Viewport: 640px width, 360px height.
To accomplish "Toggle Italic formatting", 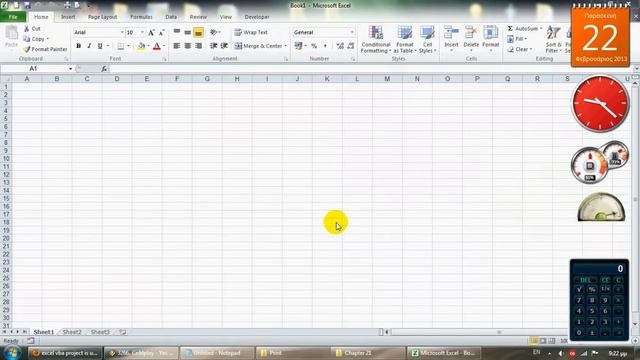I will pos(89,46).
